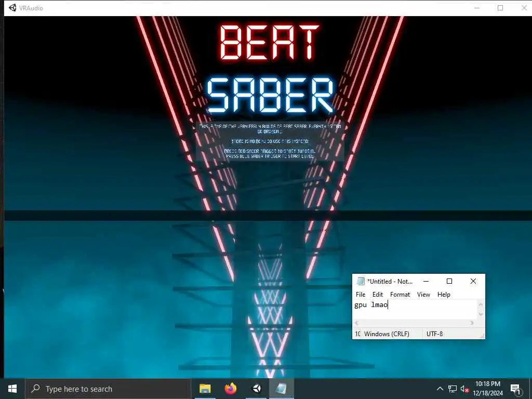The image size is (532, 399).
Task: Click the Notepad icon in its title bar
Action: pyautogui.click(x=361, y=281)
